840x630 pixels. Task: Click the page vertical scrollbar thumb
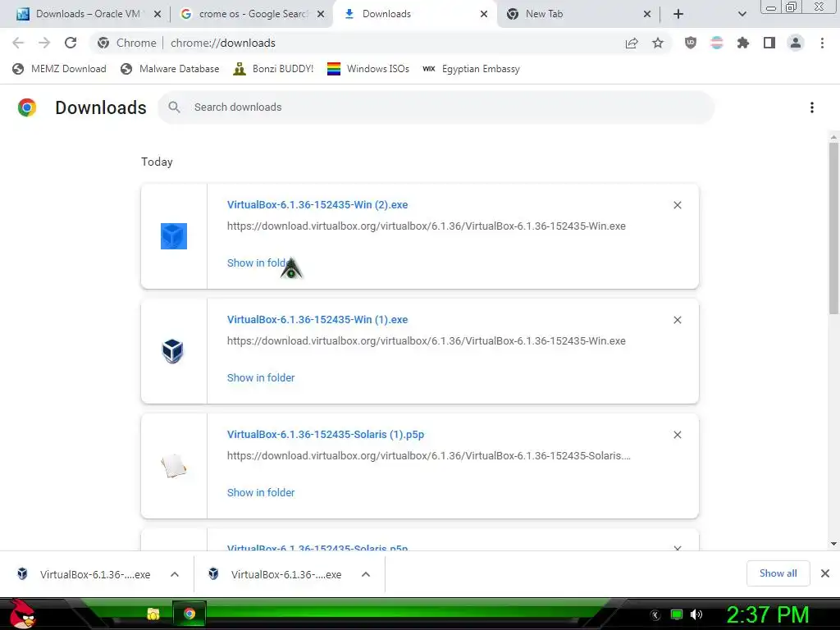[833, 228]
